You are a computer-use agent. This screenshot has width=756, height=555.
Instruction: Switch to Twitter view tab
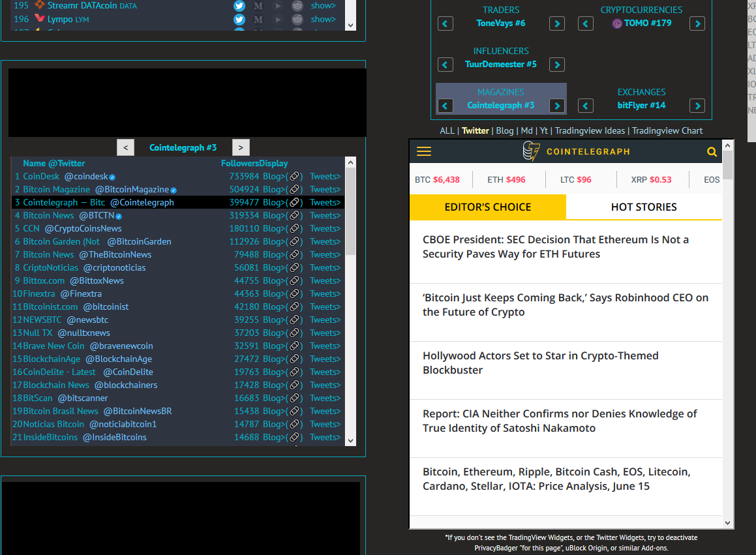(x=476, y=130)
